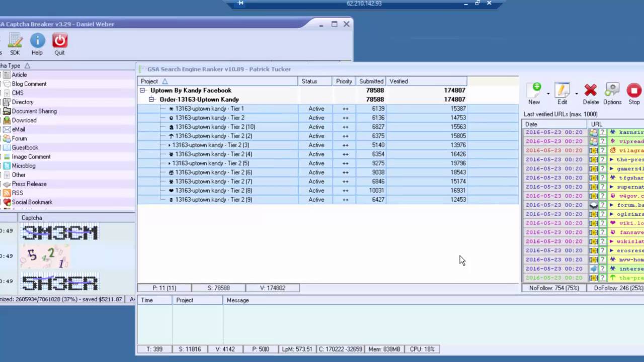Screen dimensions: 644x362
Task: Click the Message column header in log
Action: (x=237, y=300)
